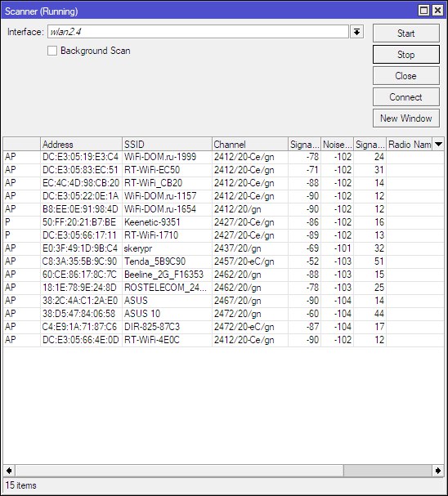448x496 pixels.
Task: Click channel 2437/20/gn cell
Action: click(238, 248)
